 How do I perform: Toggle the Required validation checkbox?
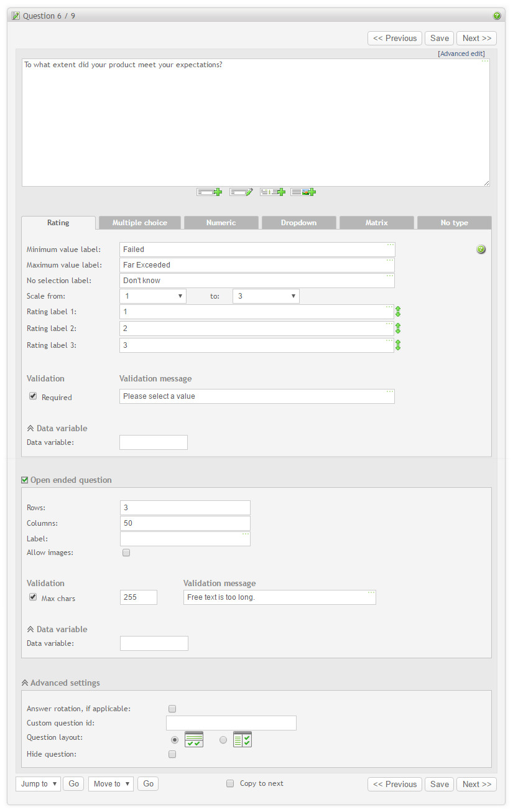[33, 396]
